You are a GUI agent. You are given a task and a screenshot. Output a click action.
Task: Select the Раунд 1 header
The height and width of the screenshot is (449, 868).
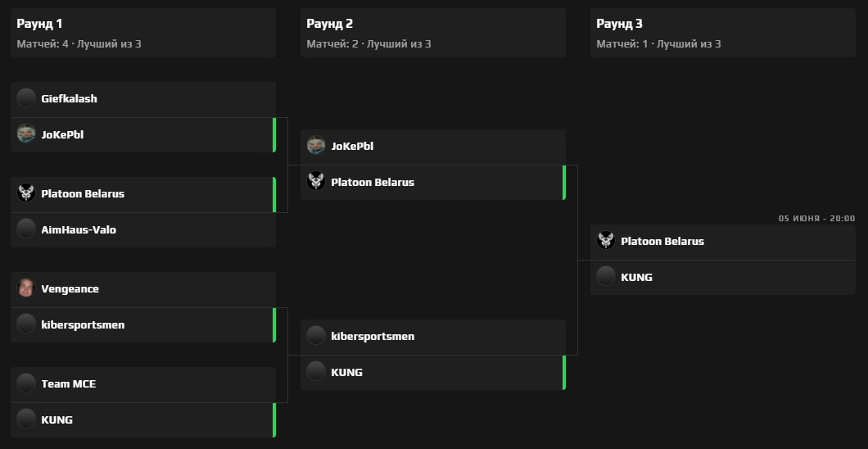pyautogui.click(x=39, y=24)
